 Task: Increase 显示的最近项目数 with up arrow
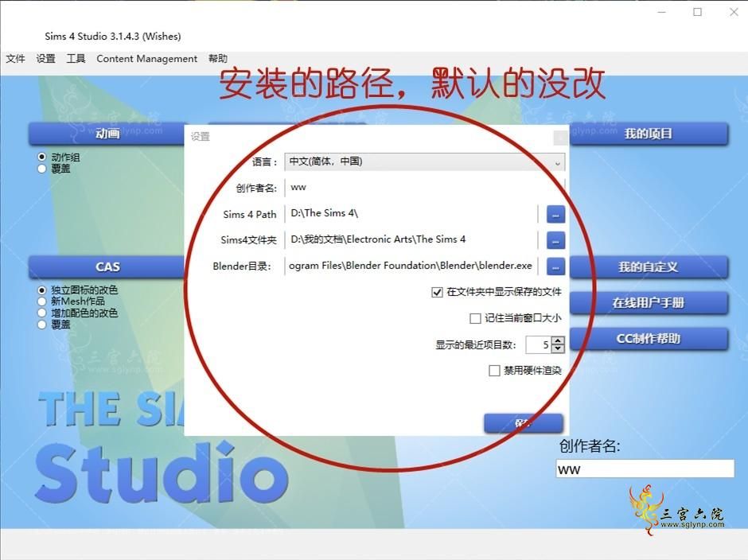[x=558, y=340]
